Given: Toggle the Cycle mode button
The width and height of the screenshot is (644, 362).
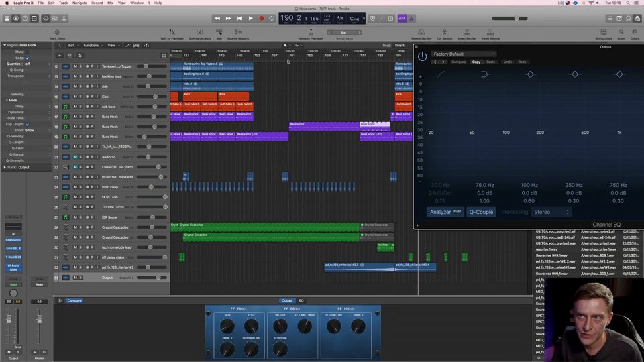Looking at the screenshot, I should tap(272, 19).
